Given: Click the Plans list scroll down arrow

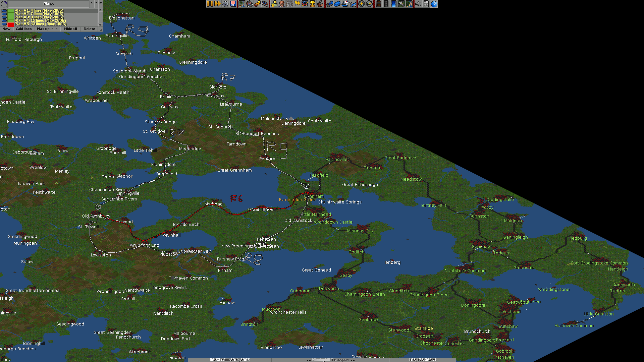Looking at the screenshot, I should click(x=100, y=25).
